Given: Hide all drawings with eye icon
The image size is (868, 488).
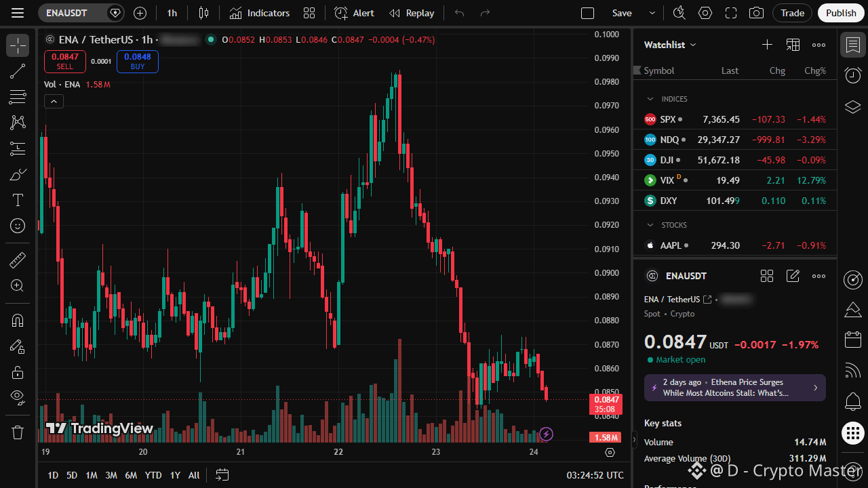Looking at the screenshot, I should 18,397.
